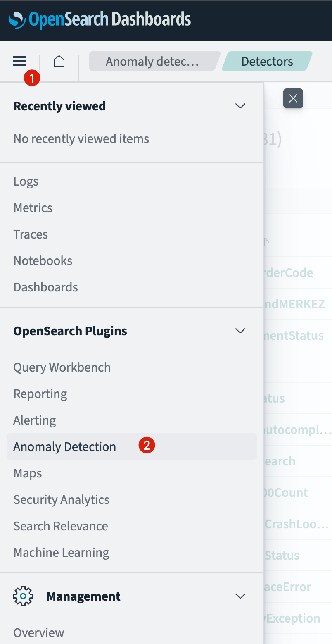
Task: Open the Maps plugin
Action: tap(28, 473)
